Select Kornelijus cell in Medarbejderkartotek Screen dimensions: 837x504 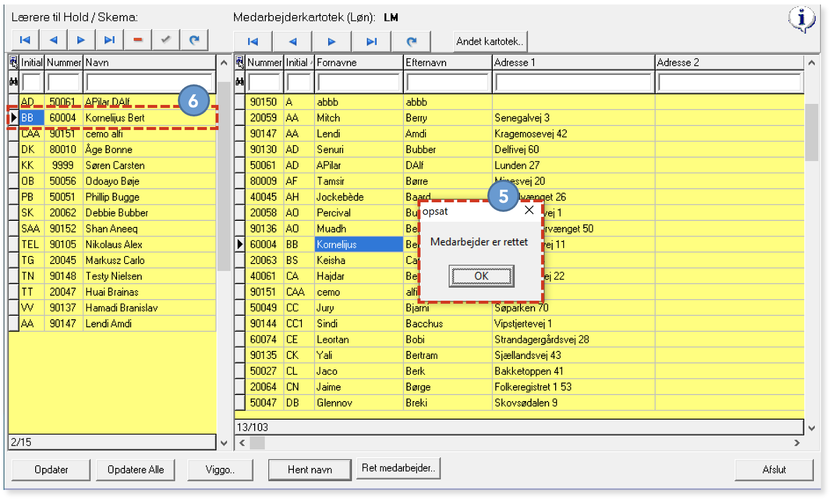pos(359,244)
